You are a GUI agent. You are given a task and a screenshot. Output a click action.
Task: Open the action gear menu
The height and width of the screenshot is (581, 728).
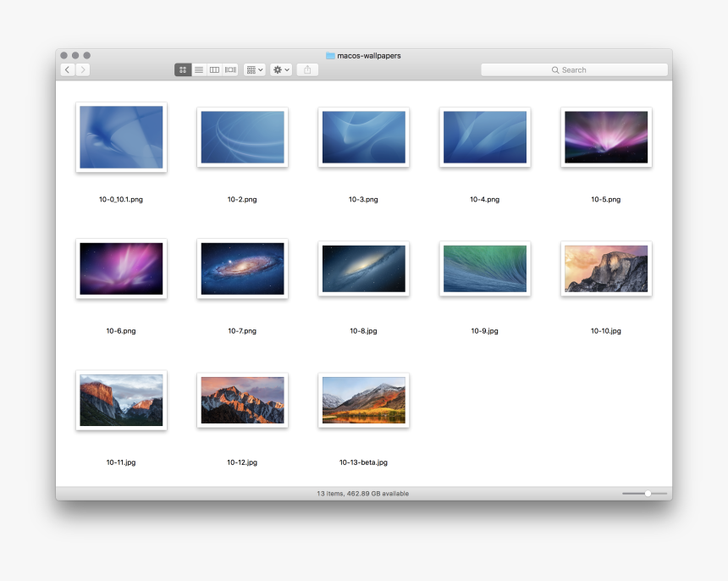(277, 69)
